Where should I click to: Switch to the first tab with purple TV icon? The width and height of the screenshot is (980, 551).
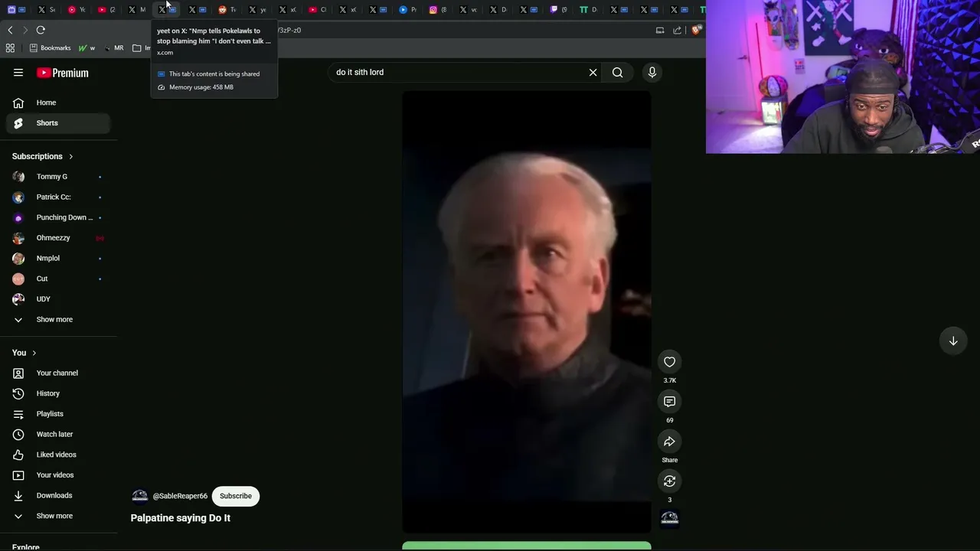click(x=16, y=10)
